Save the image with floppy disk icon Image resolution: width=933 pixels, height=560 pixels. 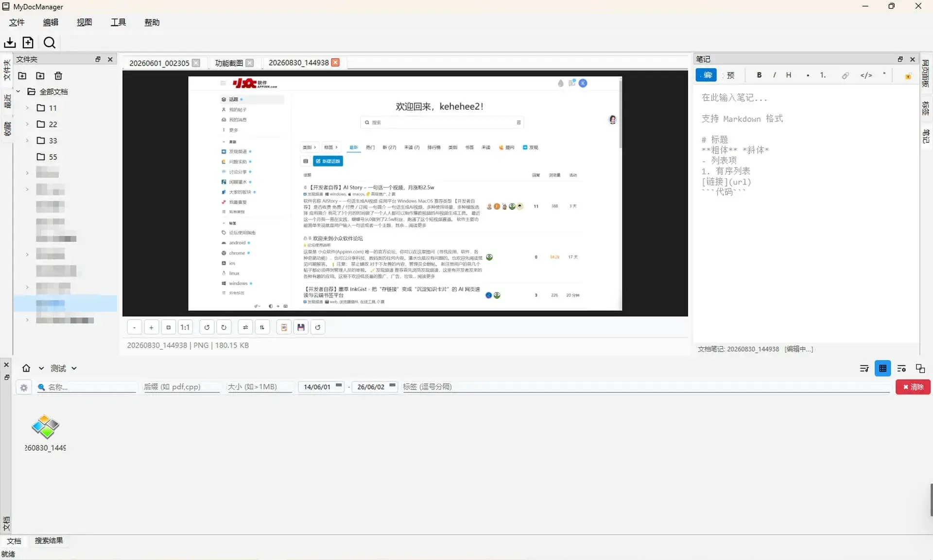click(x=301, y=327)
